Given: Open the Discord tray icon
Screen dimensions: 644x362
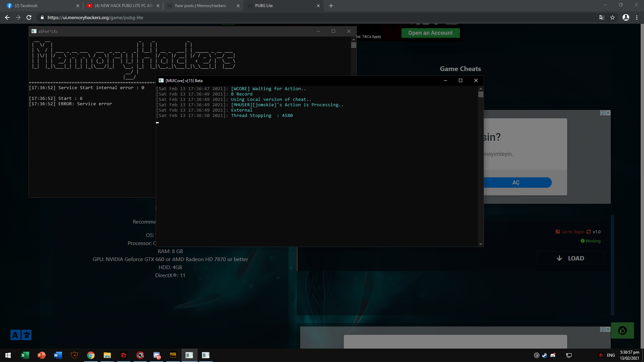Looking at the screenshot, I should click(x=553, y=355).
